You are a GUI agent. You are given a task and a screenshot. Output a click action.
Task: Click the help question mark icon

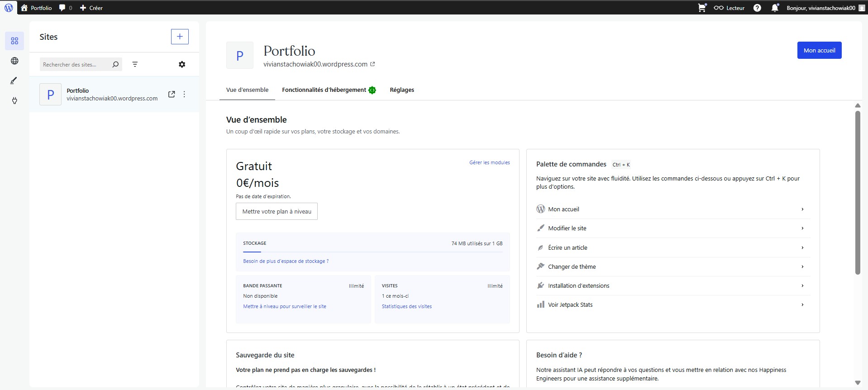(757, 8)
